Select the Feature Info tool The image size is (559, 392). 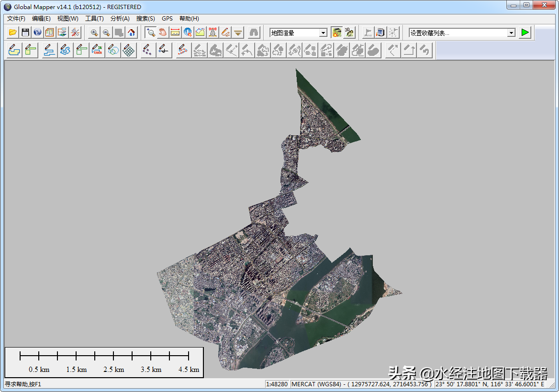(x=188, y=33)
